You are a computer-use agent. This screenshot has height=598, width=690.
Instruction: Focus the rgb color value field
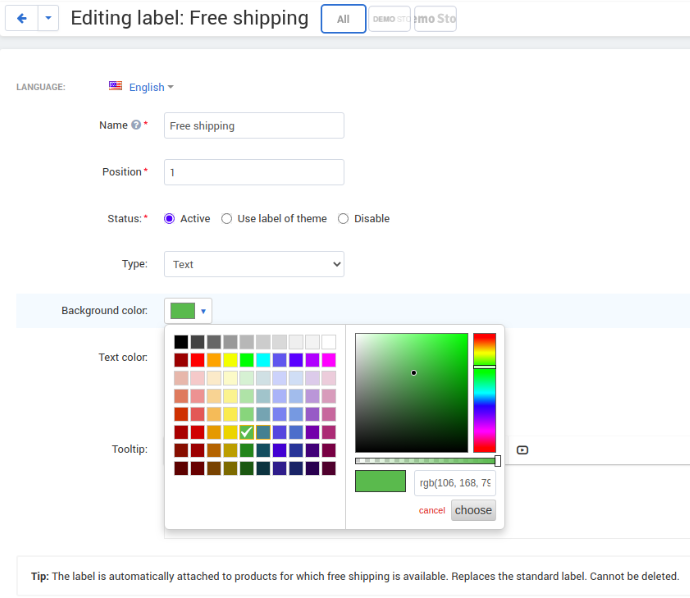point(455,483)
